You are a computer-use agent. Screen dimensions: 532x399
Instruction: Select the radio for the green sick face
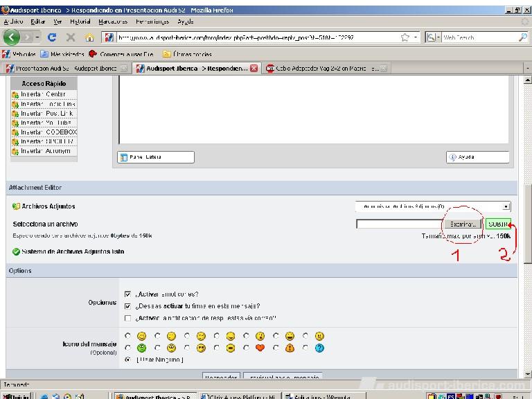[127, 348]
